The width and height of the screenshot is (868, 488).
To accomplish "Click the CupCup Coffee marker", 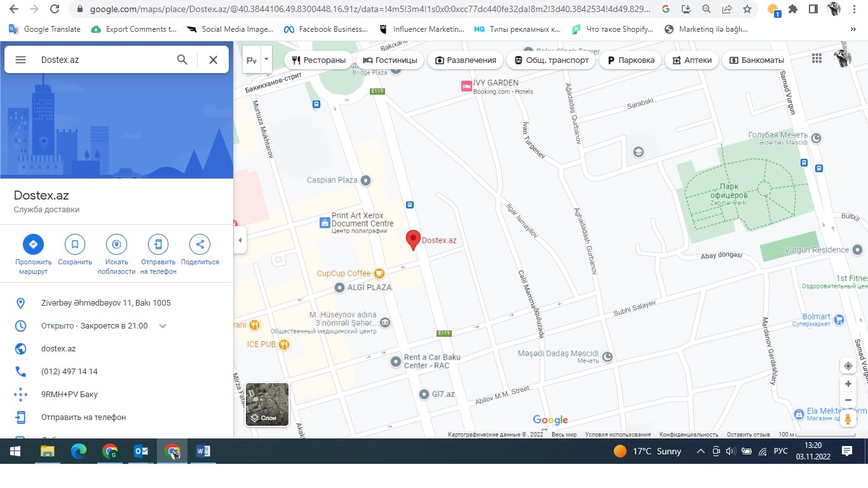I will tap(379, 273).
